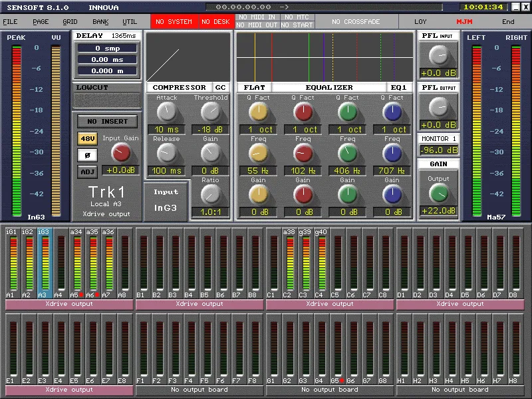The image size is (532, 399).
Task: Click the PFL OUTPUT level knob
Action: click(439, 107)
